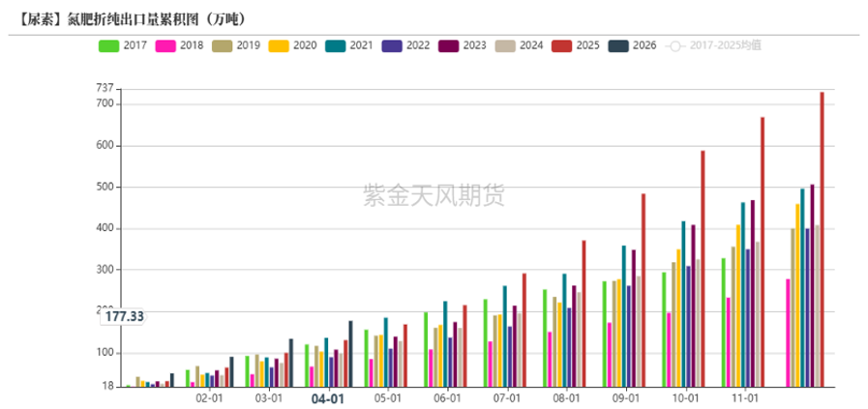The image size is (868, 409).
Task: Select the dark 2026 bar above 03-01
Action: point(291,363)
